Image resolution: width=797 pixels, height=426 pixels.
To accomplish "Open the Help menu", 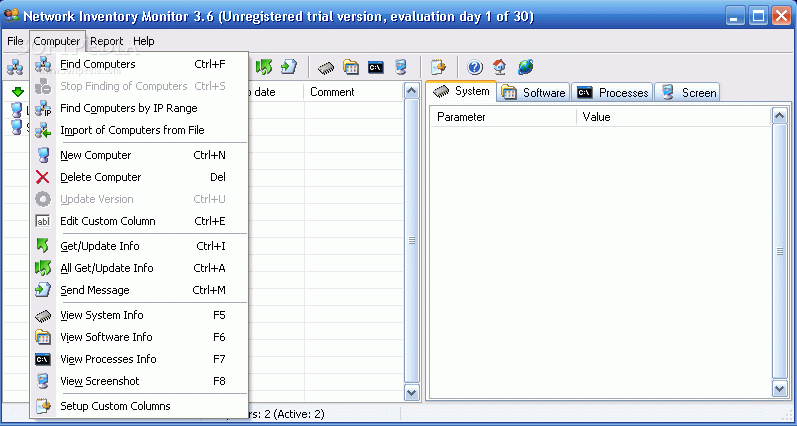I will 144,41.
